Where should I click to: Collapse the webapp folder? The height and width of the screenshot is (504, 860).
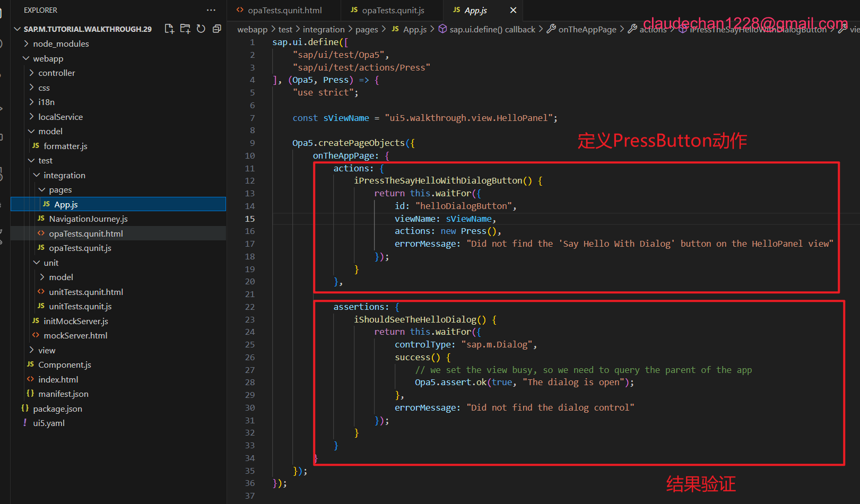coord(48,58)
